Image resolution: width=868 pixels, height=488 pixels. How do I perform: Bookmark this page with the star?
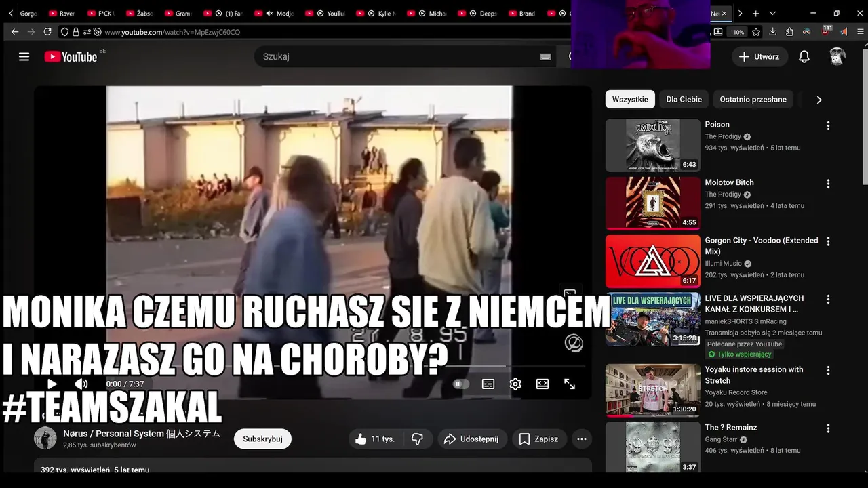[x=756, y=32]
